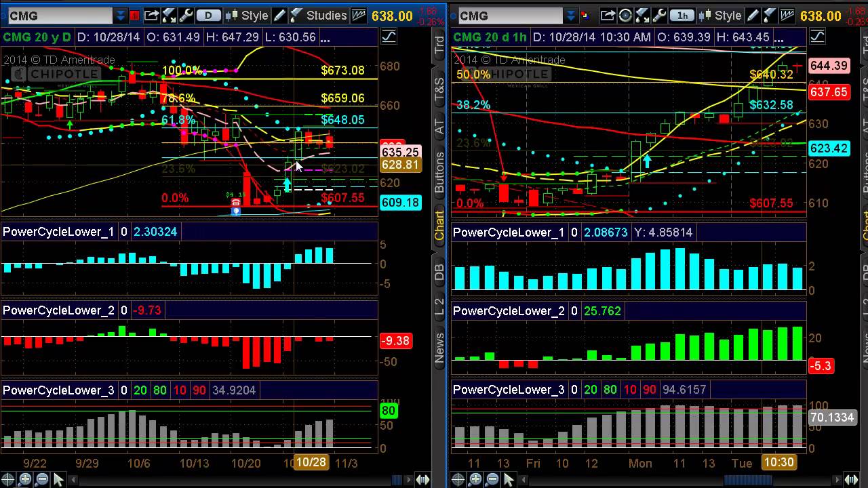Select the pointer cursor tool below left chart
The image size is (868, 488).
(x=58, y=480)
